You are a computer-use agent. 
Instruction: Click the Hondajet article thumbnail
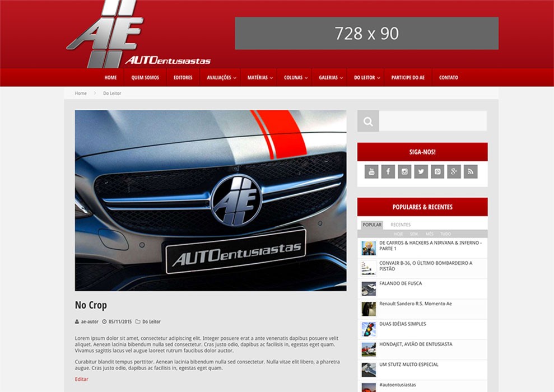click(x=369, y=349)
